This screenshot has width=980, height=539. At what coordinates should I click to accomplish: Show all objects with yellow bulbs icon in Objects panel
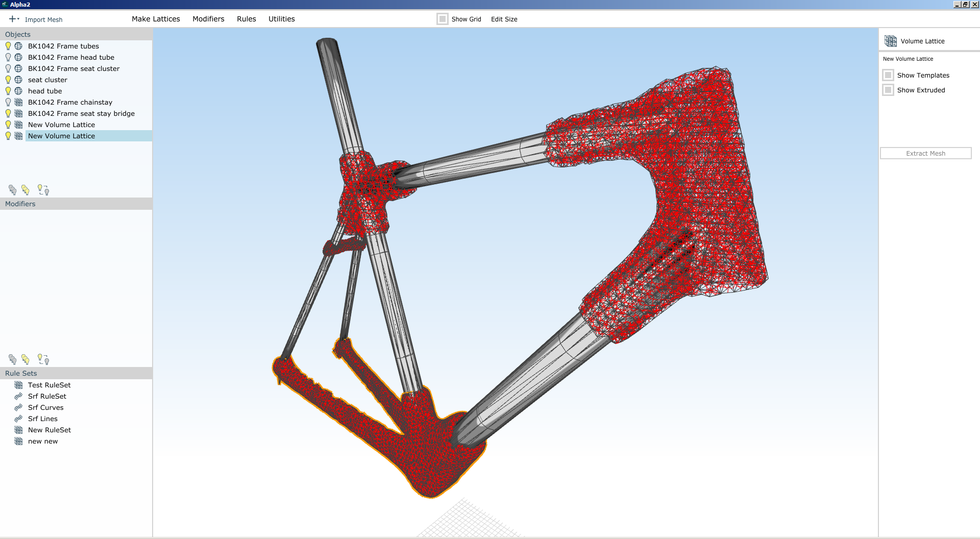coord(26,190)
